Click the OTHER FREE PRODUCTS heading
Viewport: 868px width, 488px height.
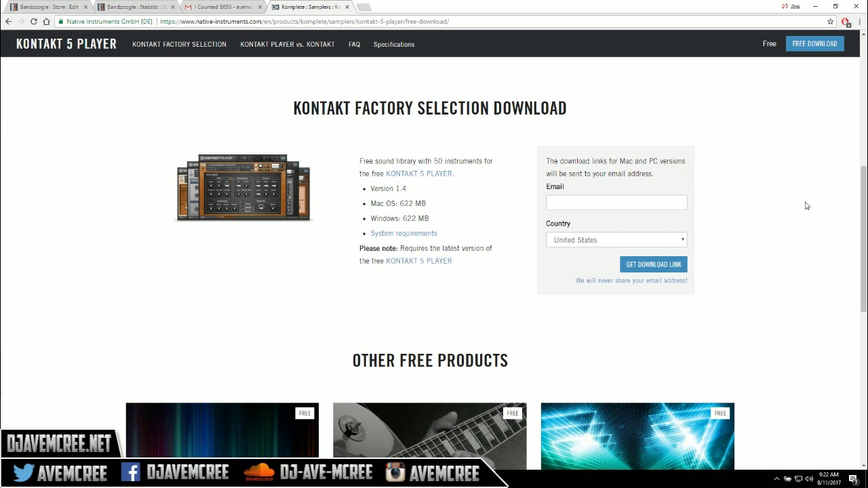430,361
